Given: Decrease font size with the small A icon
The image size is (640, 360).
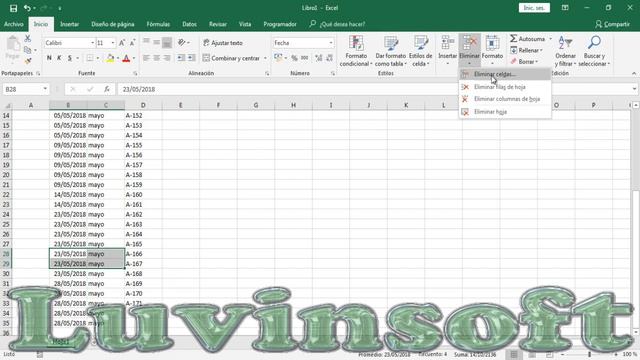Looking at the screenshot, I should (x=132, y=43).
